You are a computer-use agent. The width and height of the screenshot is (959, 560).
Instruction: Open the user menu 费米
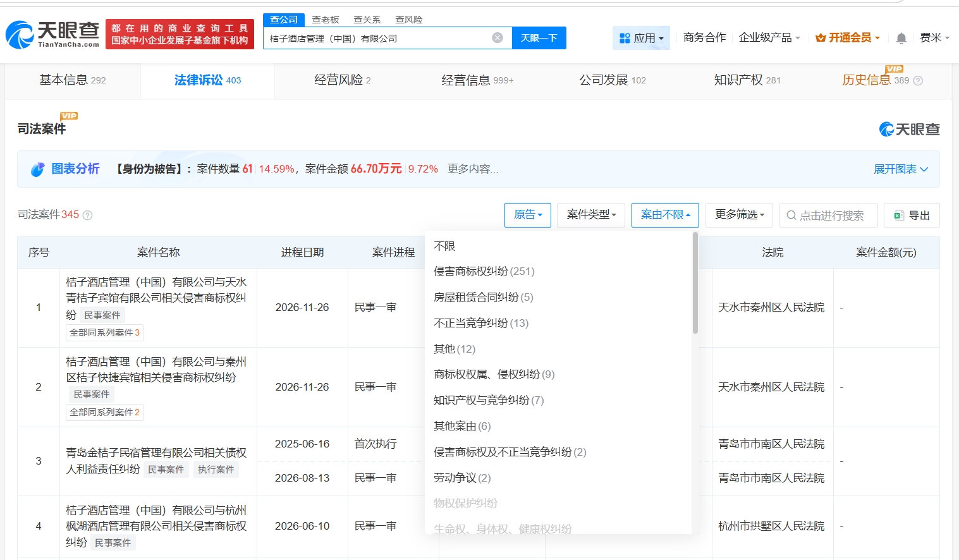[x=934, y=38]
